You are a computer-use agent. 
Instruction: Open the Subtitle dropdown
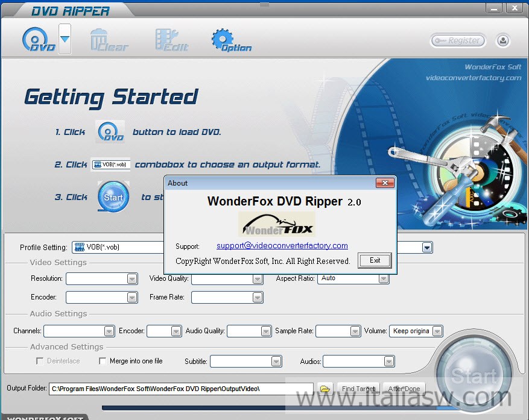click(x=246, y=362)
